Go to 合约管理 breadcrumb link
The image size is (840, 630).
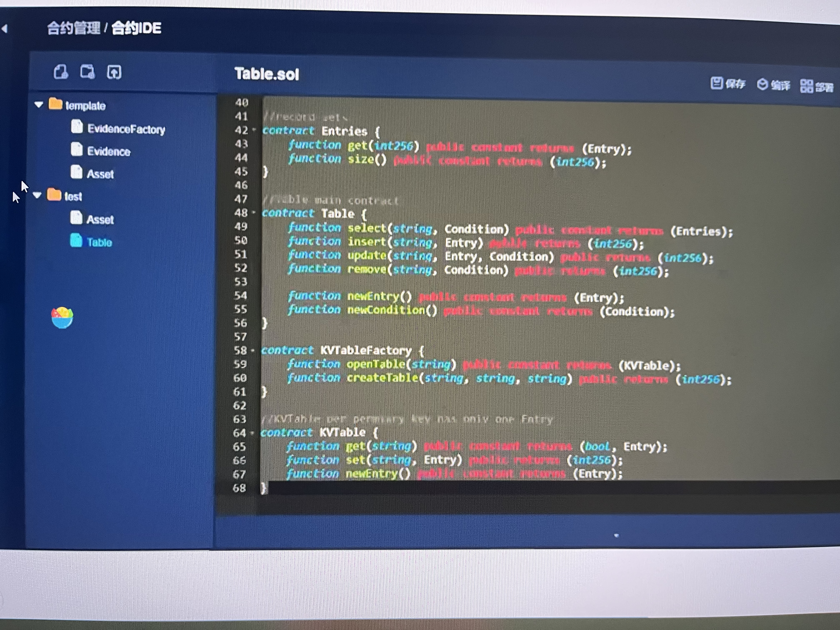tap(74, 28)
